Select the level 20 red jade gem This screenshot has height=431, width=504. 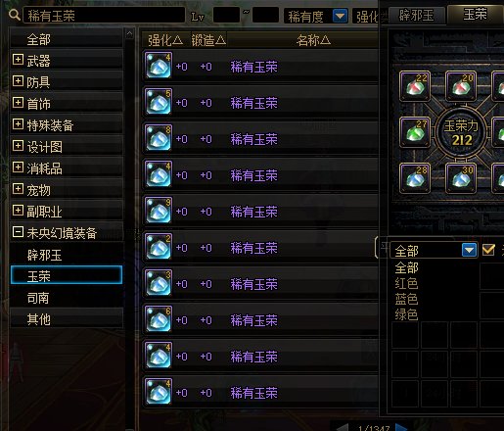pyautogui.click(x=461, y=86)
